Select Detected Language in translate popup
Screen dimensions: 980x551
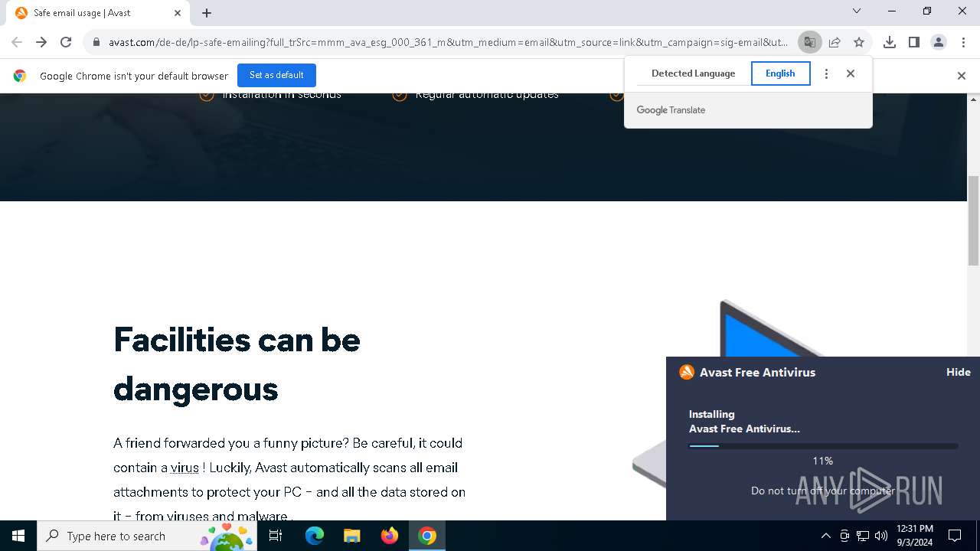[693, 73]
